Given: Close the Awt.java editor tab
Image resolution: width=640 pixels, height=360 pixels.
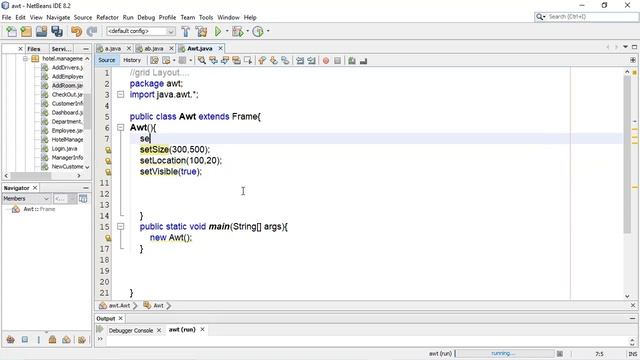Looking at the screenshot, I should 220,48.
